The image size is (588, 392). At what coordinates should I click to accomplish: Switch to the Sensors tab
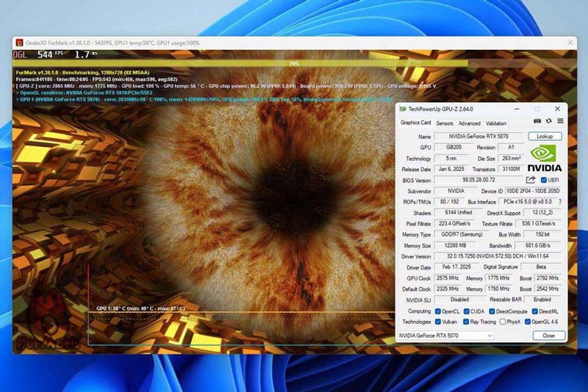tap(445, 123)
